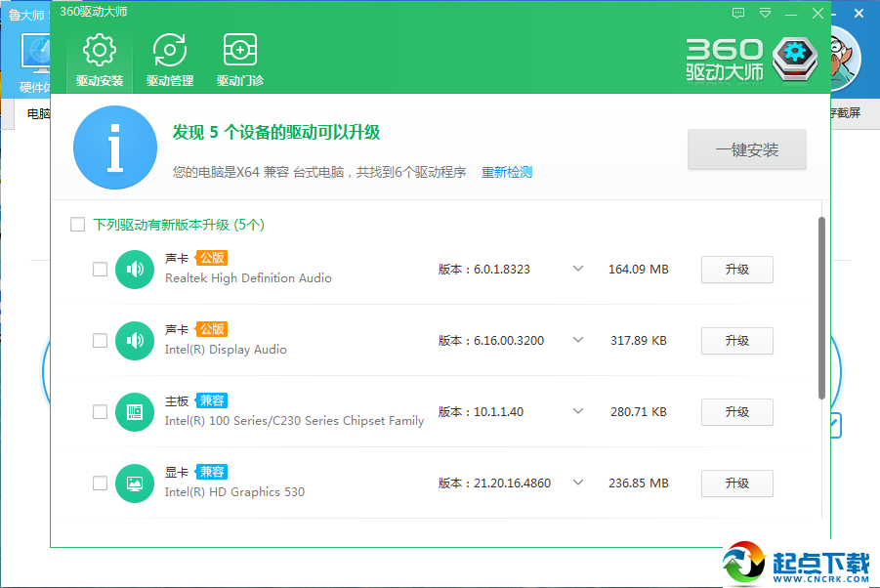The image size is (880, 588).
Task: Click the Realtek sound card speaker icon
Action: 135,270
